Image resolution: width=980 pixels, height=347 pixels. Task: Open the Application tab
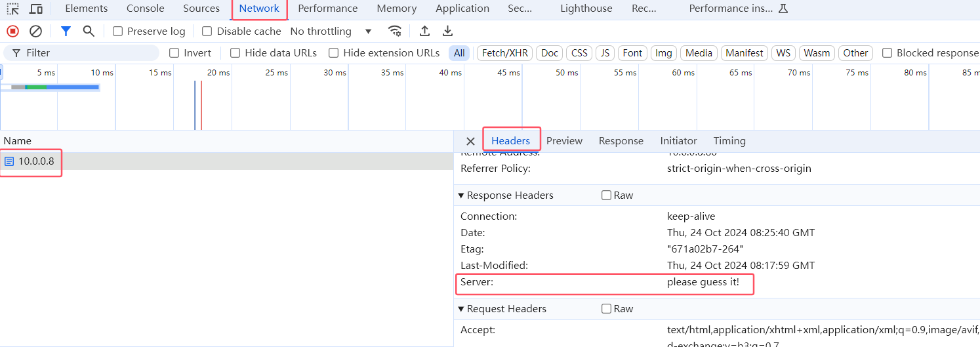(462, 9)
